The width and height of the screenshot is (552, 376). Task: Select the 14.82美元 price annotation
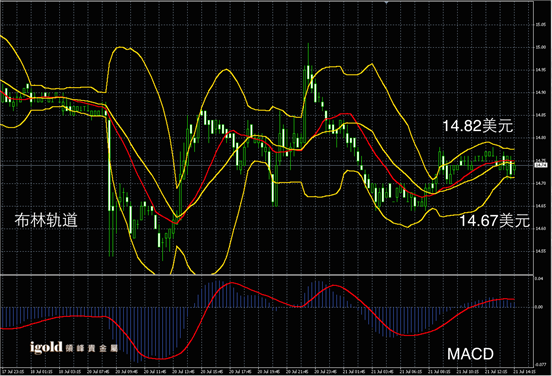tap(477, 126)
